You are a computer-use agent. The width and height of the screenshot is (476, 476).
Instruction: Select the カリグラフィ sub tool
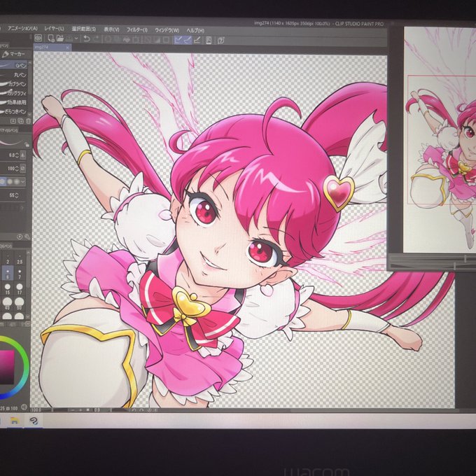(x=14, y=93)
